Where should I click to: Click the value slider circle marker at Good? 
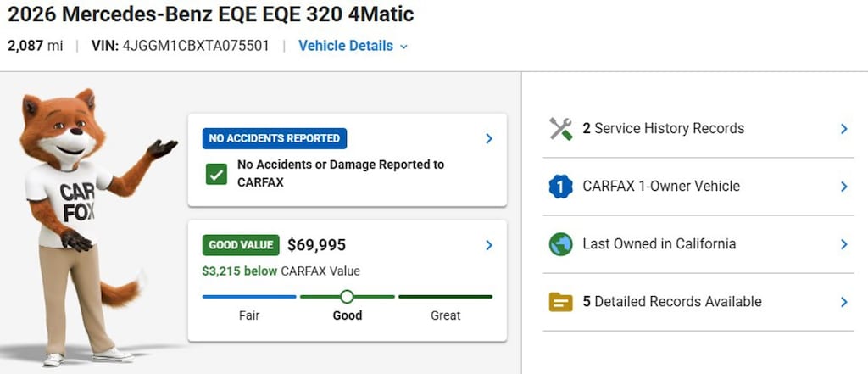(347, 297)
